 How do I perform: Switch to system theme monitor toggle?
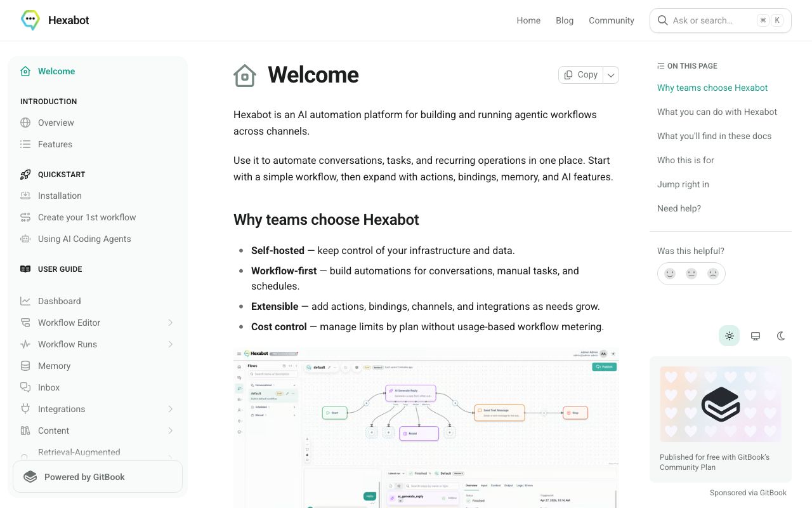click(x=756, y=336)
